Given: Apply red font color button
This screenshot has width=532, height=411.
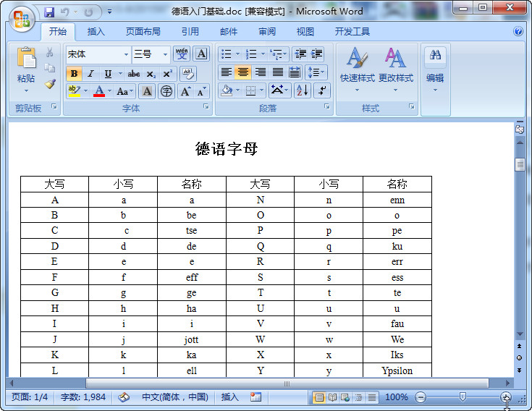Looking at the screenshot, I should click(x=99, y=91).
